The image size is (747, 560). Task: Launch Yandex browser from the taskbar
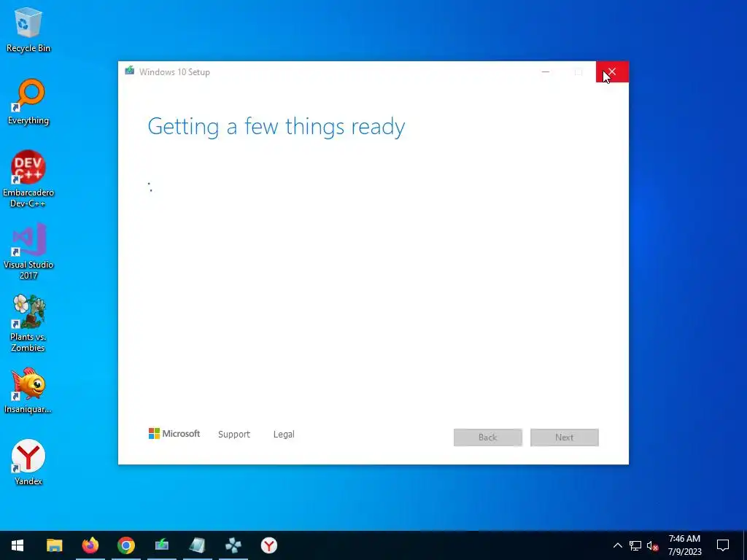pos(269,545)
